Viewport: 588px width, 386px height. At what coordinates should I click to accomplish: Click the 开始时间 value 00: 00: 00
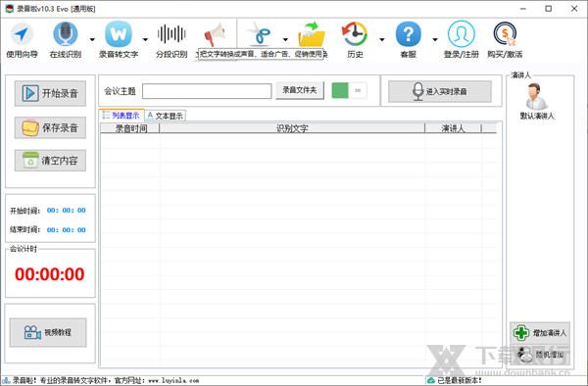click(x=66, y=211)
